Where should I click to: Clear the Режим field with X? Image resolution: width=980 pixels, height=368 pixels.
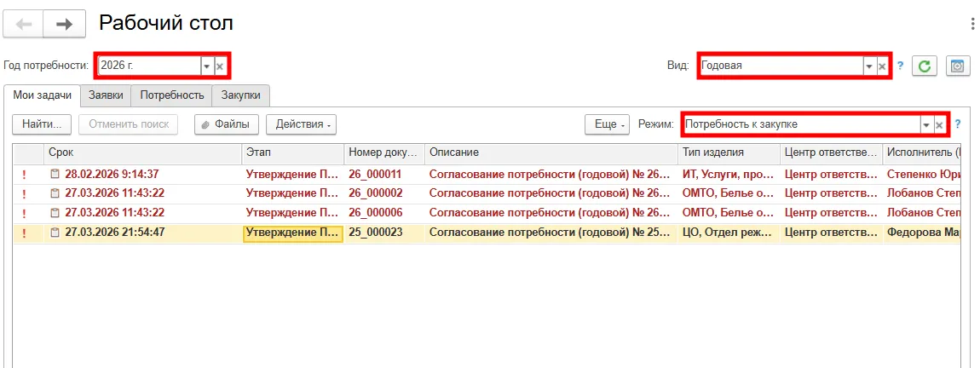point(939,124)
